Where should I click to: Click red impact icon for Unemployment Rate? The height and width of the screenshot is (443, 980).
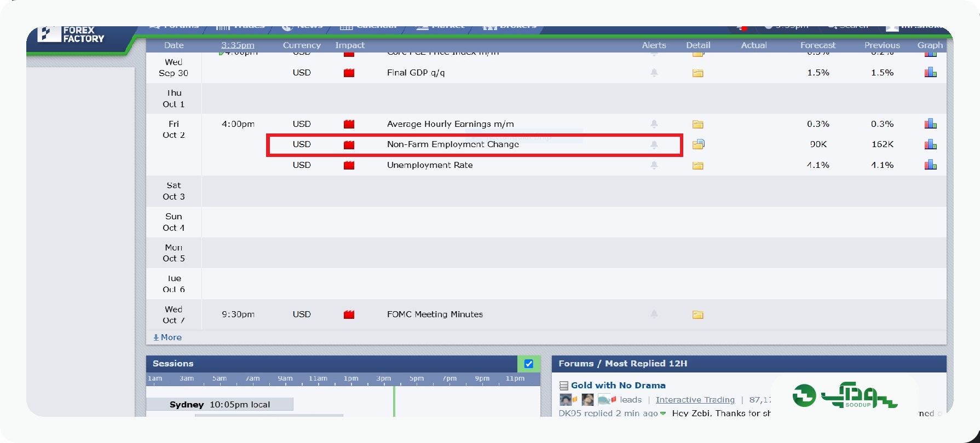click(349, 165)
